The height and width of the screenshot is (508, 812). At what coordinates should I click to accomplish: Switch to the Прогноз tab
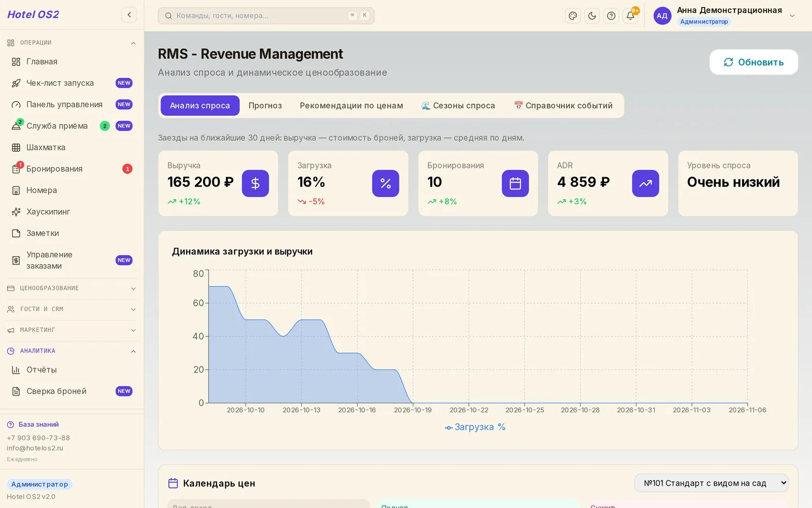[265, 106]
